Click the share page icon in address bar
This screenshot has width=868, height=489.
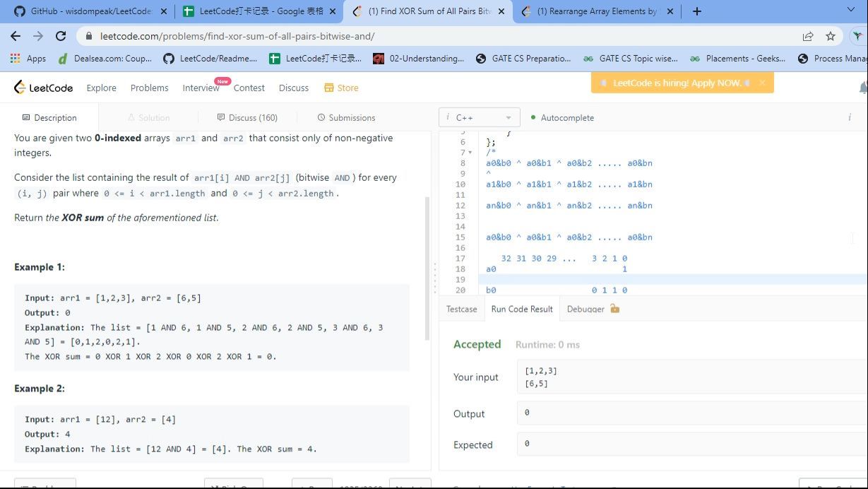808,36
